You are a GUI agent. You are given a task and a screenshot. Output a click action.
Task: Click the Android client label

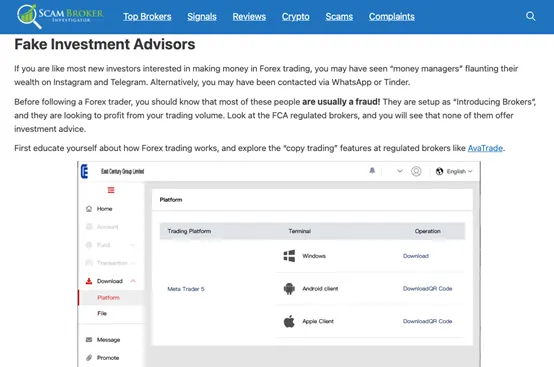[x=320, y=289]
